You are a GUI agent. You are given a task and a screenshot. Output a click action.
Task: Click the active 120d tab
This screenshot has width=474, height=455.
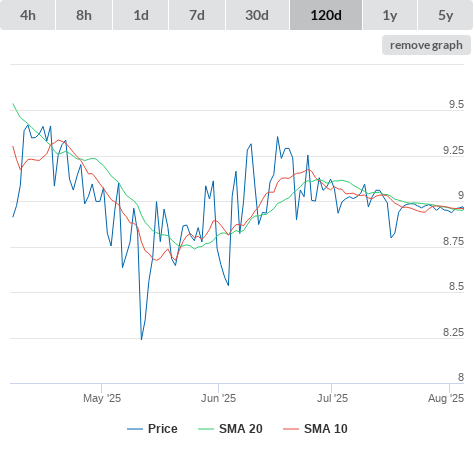[326, 15]
